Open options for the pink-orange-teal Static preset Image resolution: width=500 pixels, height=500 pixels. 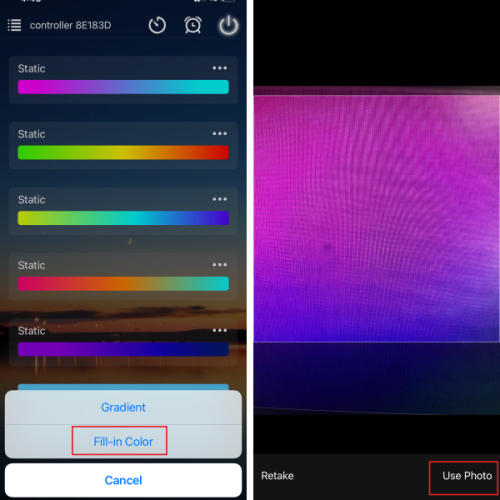220,265
